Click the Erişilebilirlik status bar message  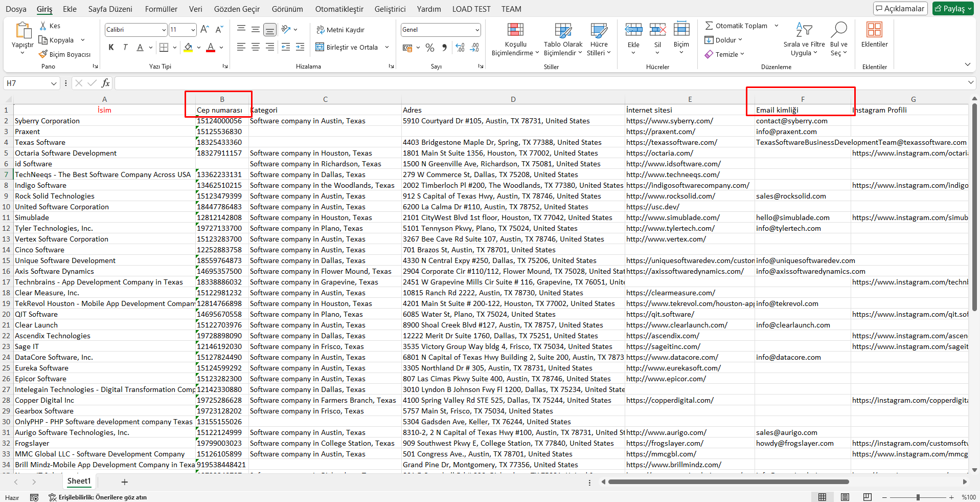[98, 497]
